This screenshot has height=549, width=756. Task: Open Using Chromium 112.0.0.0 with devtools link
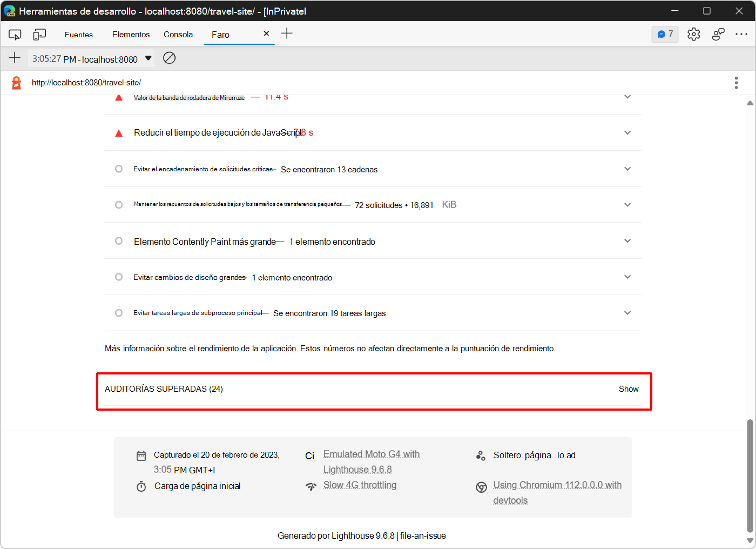pos(557,493)
